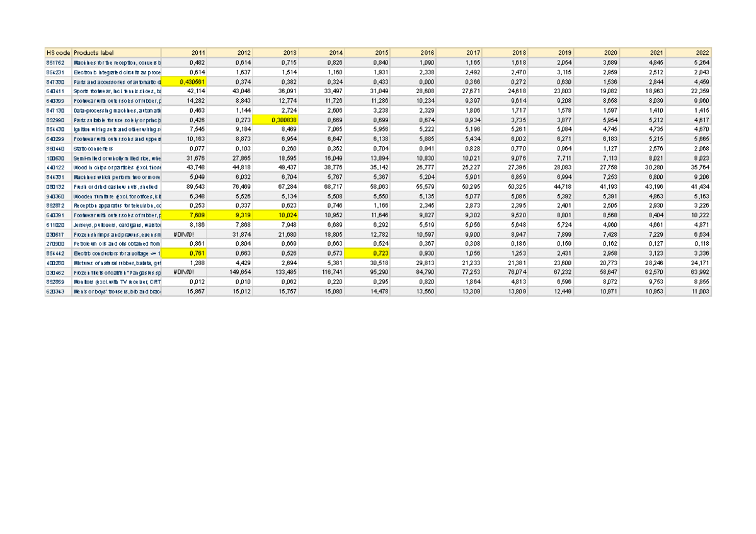Click yellow highlighted cell 0,300838

coord(277,120)
